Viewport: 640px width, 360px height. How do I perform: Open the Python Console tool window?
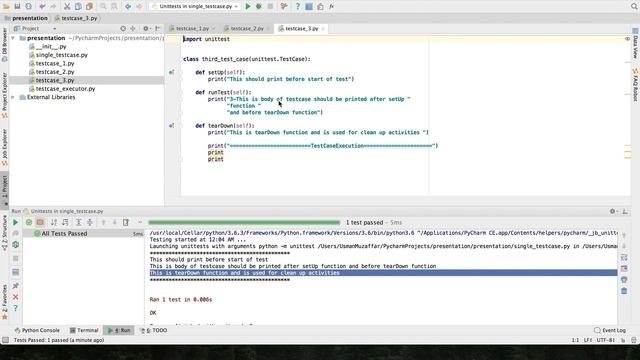[x=37, y=330]
